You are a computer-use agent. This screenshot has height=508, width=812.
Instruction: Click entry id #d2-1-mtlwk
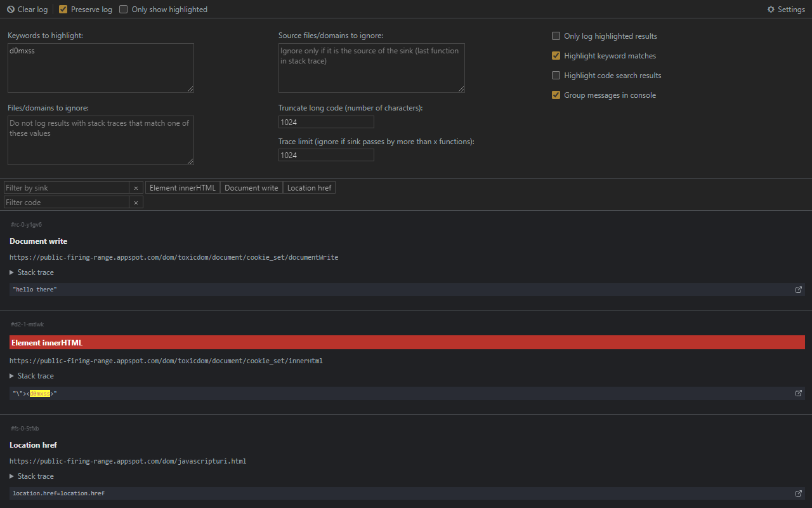(x=27, y=324)
